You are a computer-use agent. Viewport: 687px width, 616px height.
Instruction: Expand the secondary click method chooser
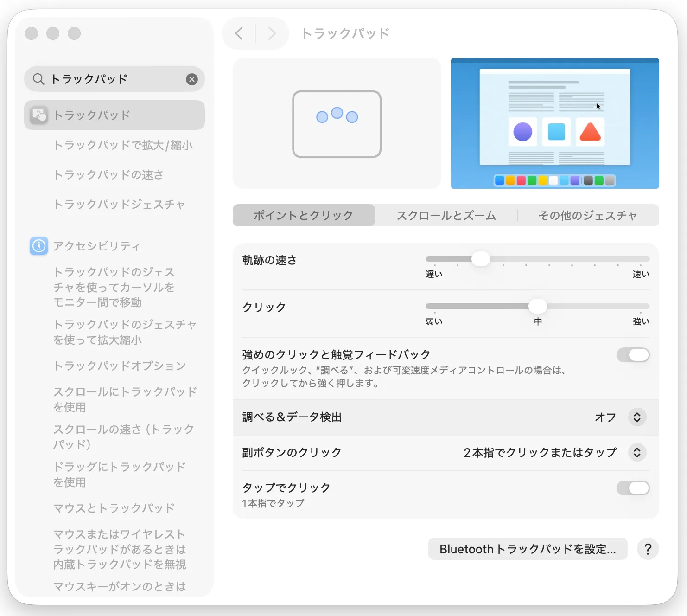pos(636,452)
